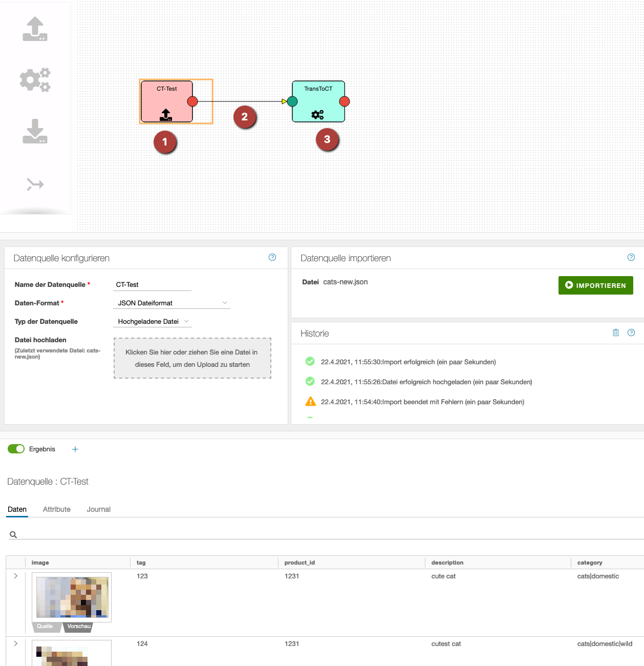
Task: Open help for Datenquelle konfigurieren panel
Action: pyautogui.click(x=272, y=257)
